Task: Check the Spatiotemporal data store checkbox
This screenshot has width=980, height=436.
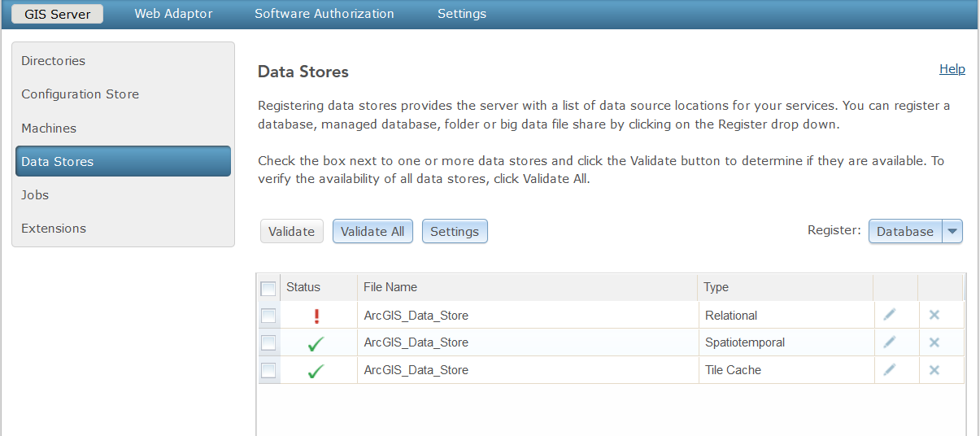Action: [x=268, y=342]
